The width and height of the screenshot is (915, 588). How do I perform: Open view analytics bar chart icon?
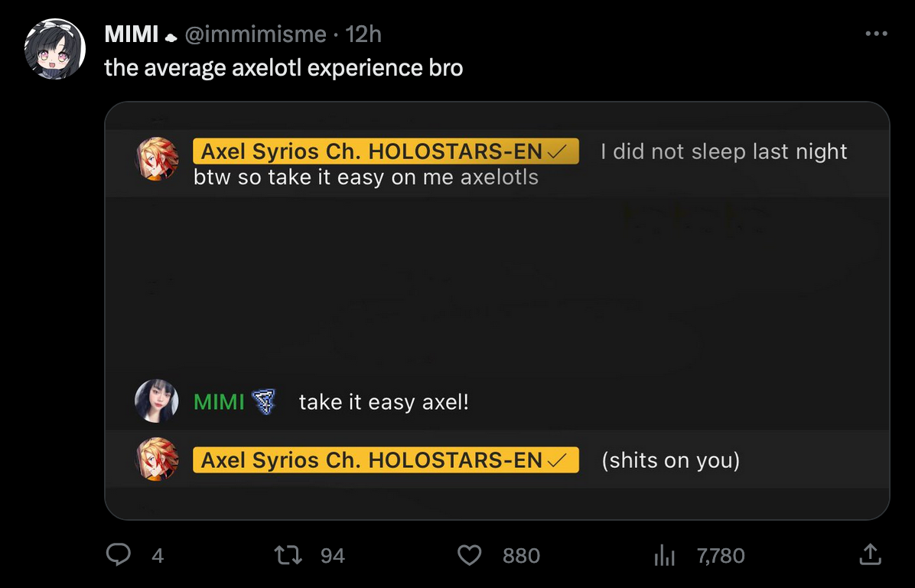tap(663, 556)
